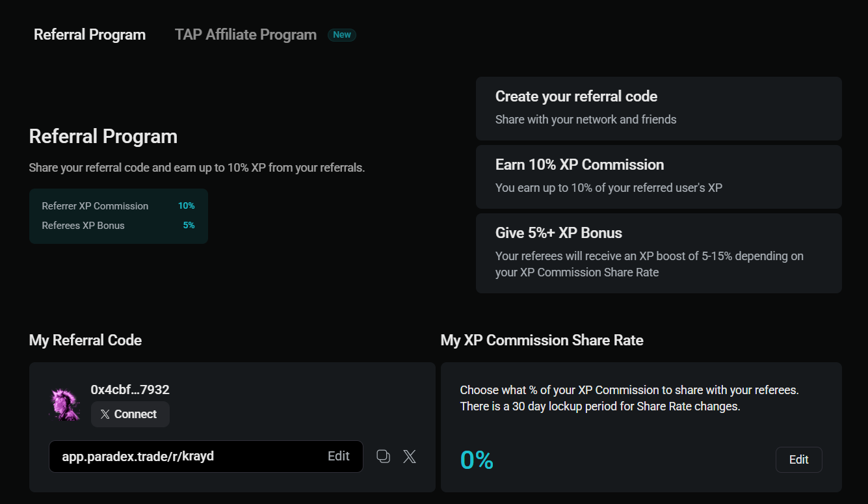Copy the referral link using copy icon
The width and height of the screenshot is (868, 504).
pos(383,456)
